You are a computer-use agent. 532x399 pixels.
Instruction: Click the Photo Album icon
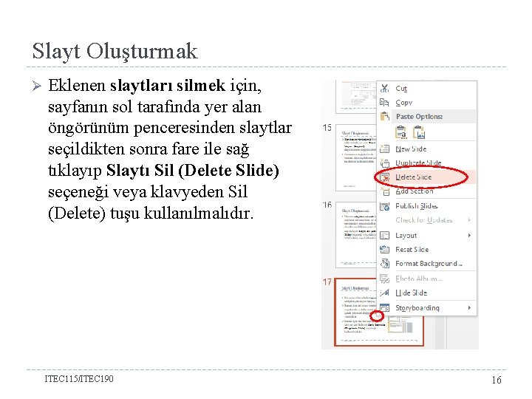[x=384, y=279]
